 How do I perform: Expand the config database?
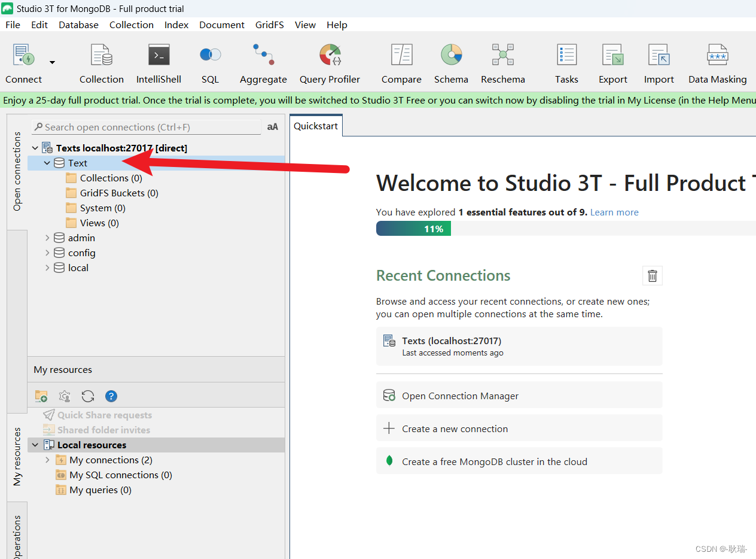coord(47,253)
